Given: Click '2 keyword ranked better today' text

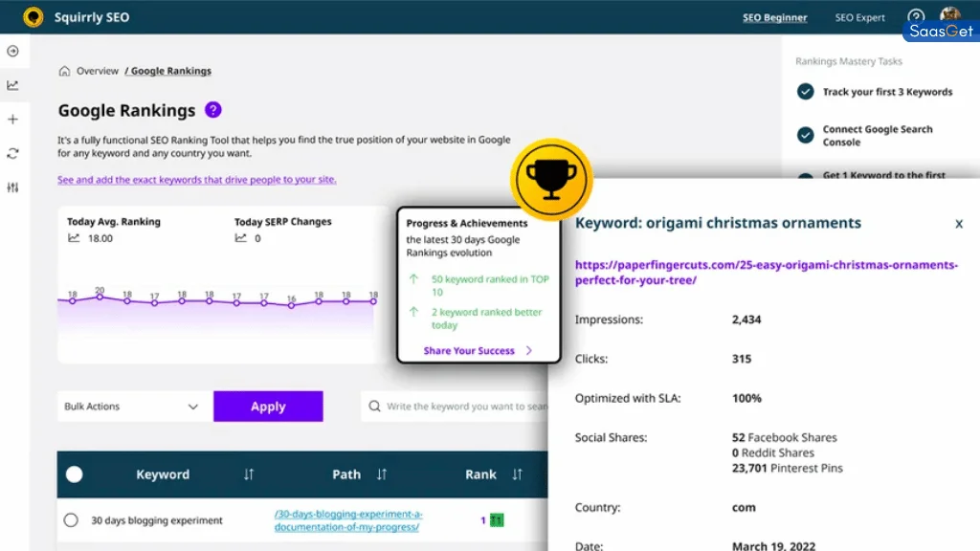Looking at the screenshot, I should coord(487,319).
